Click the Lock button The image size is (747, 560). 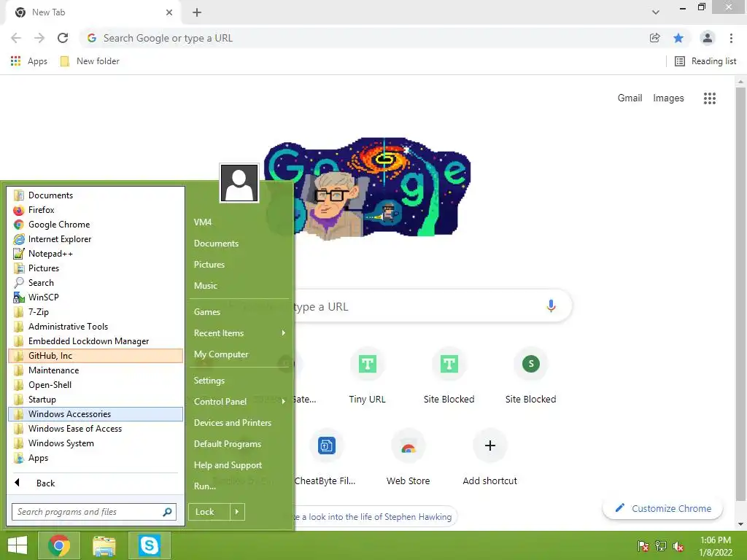coord(209,512)
